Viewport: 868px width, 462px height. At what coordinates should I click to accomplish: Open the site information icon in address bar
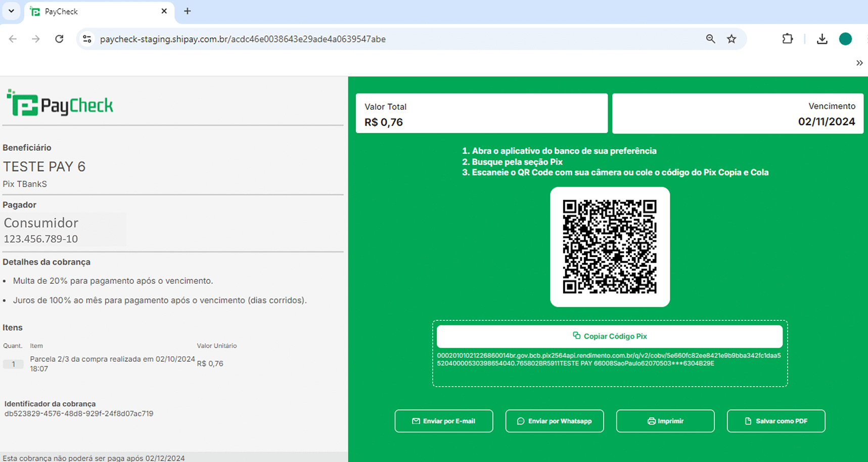click(87, 39)
